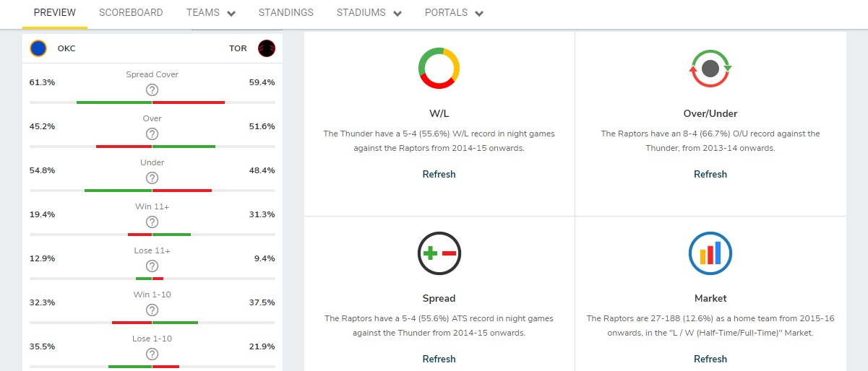Image resolution: width=868 pixels, height=371 pixels.
Task: Click the OKC team logo icon
Action: [38, 48]
